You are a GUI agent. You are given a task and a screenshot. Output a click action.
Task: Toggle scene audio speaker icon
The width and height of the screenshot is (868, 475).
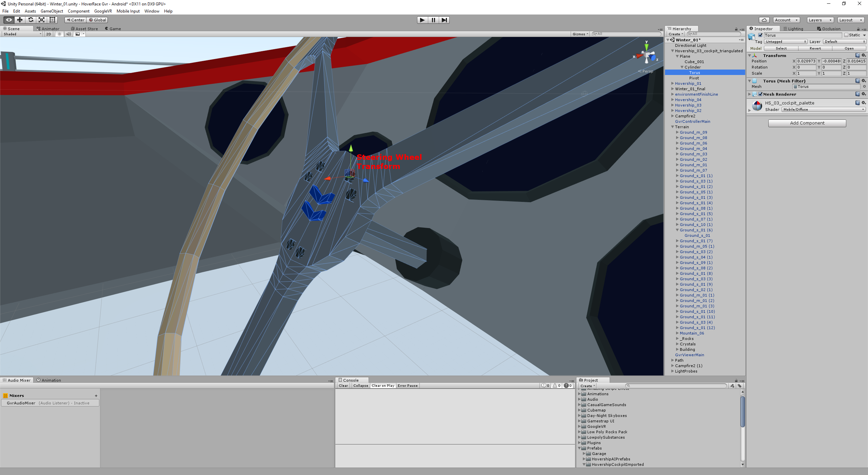(68, 34)
